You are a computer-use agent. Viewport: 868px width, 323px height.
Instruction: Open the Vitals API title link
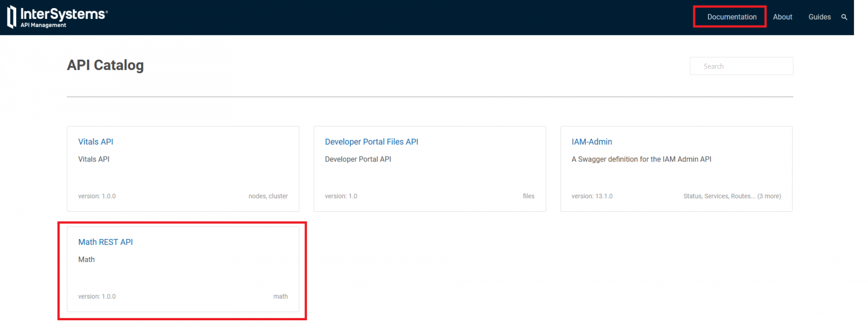(95, 141)
